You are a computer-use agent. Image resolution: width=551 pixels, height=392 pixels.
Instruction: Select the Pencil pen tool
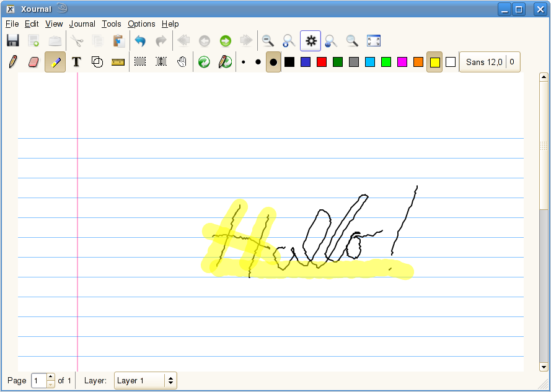(x=12, y=62)
